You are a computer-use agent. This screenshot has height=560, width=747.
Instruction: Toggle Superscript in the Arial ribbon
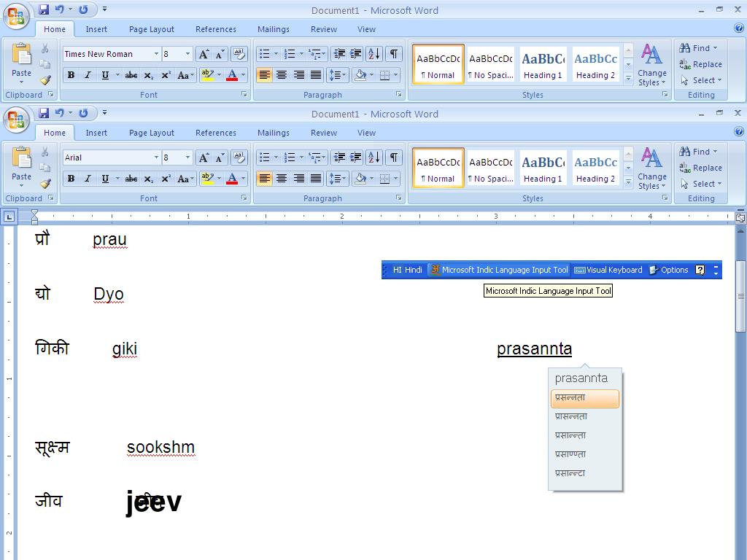coord(166,179)
